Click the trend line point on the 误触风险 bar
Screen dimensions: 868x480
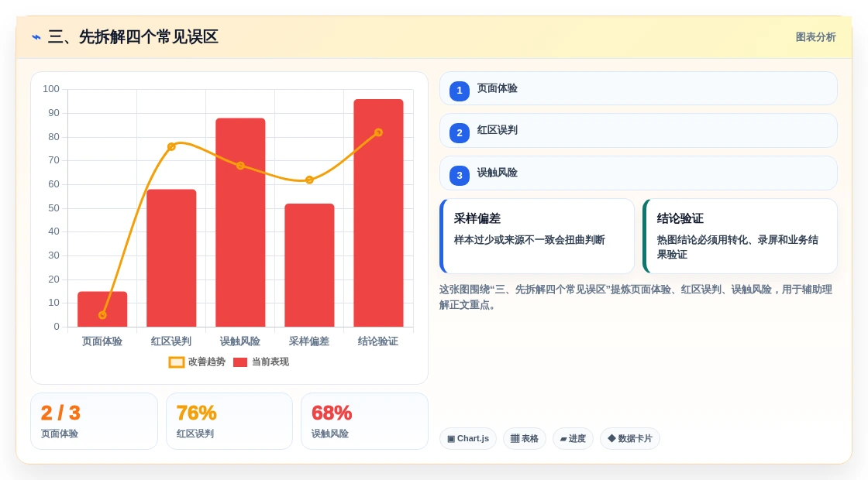pos(240,166)
